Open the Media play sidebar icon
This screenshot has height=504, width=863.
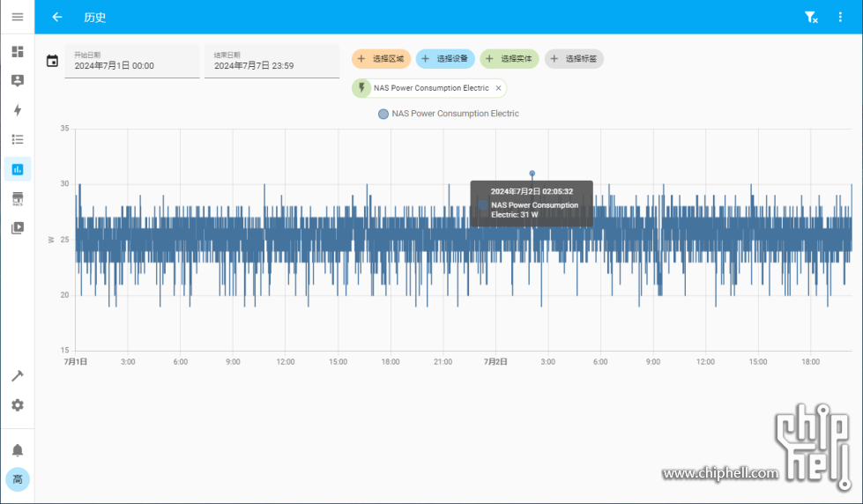(18, 228)
